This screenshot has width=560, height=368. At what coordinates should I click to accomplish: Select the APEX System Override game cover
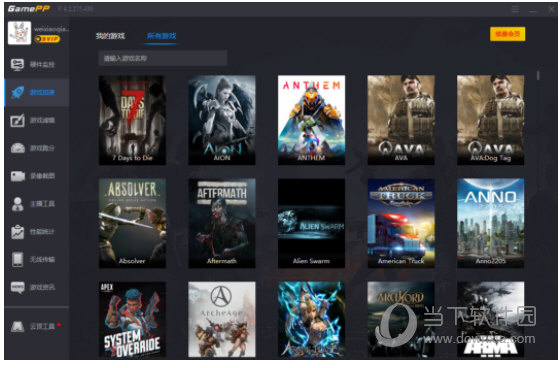point(132,319)
